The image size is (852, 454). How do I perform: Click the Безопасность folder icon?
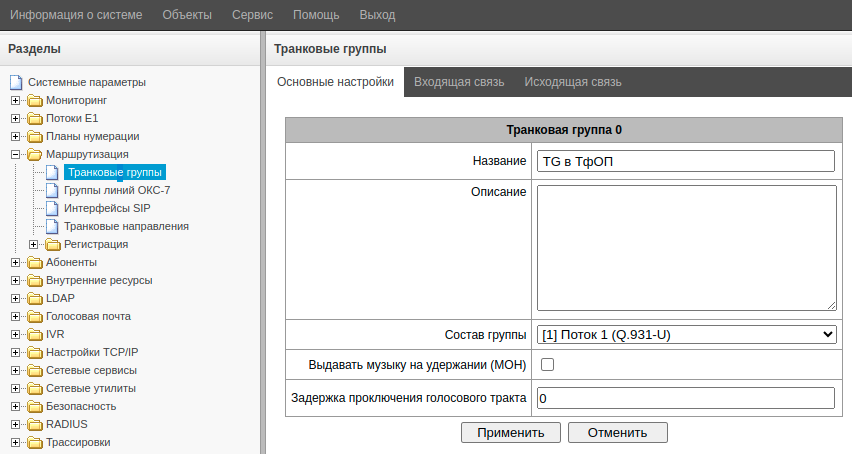click(x=35, y=407)
